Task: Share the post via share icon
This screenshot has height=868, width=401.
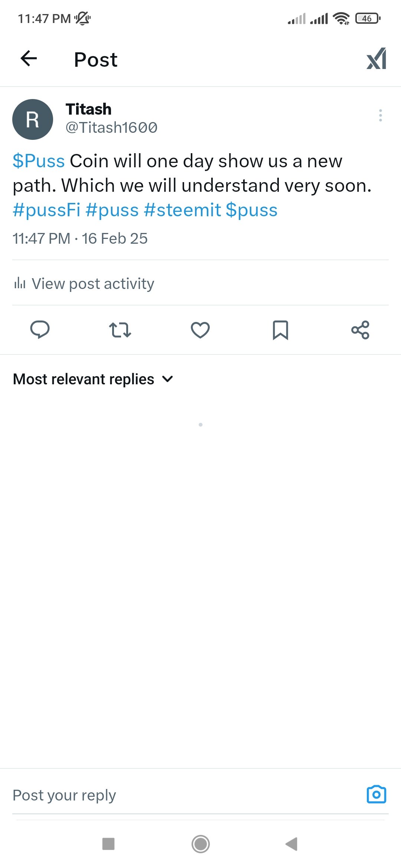Action: pyautogui.click(x=360, y=329)
